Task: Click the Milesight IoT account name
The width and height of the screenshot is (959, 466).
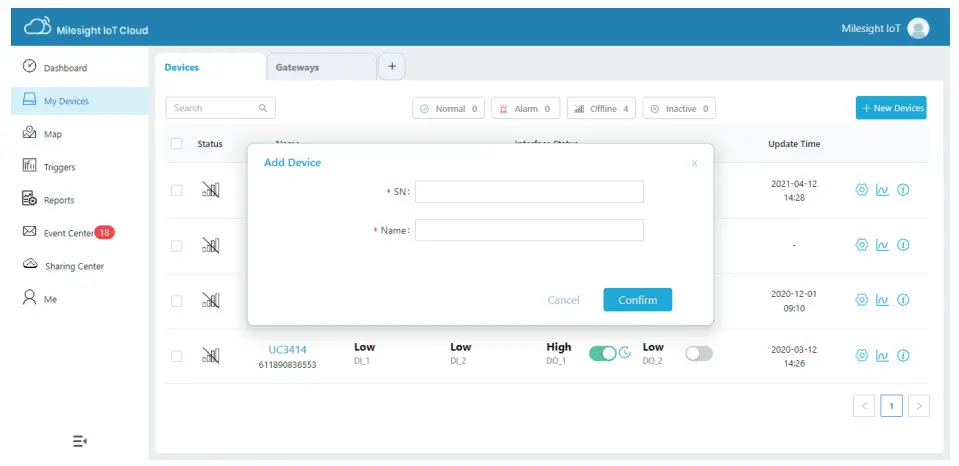Action: [870, 29]
